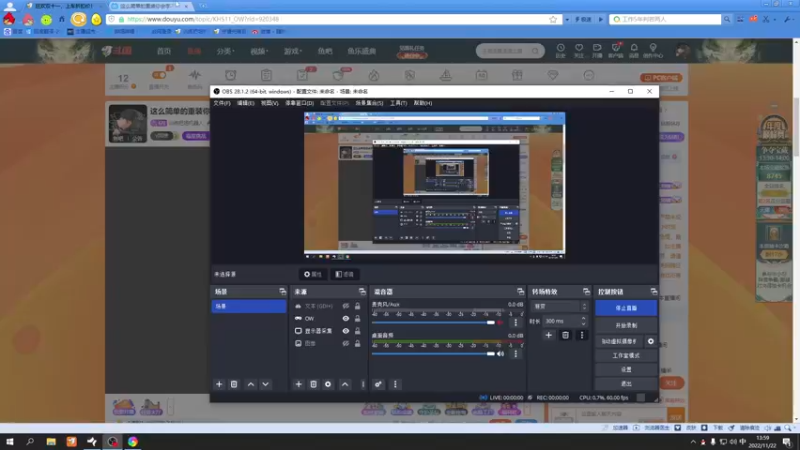
Task: Open advanced audio properties in mixer footer
Action: pyautogui.click(x=378, y=384)
